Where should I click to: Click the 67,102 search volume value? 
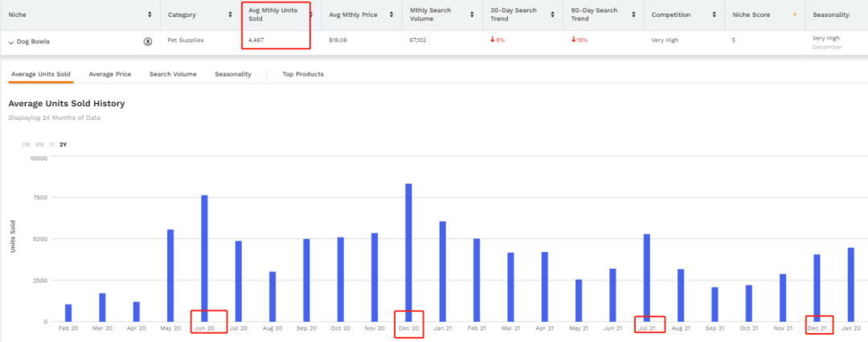(x=419, y=40)
